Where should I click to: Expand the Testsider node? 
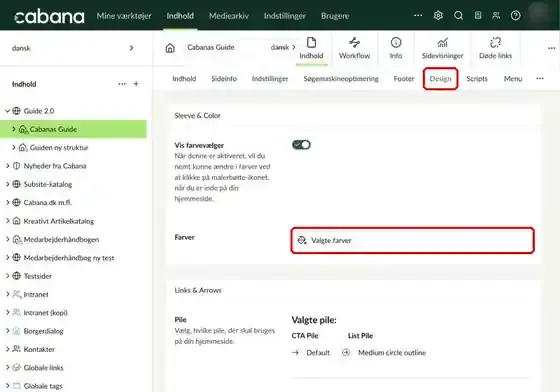[7, 276]
